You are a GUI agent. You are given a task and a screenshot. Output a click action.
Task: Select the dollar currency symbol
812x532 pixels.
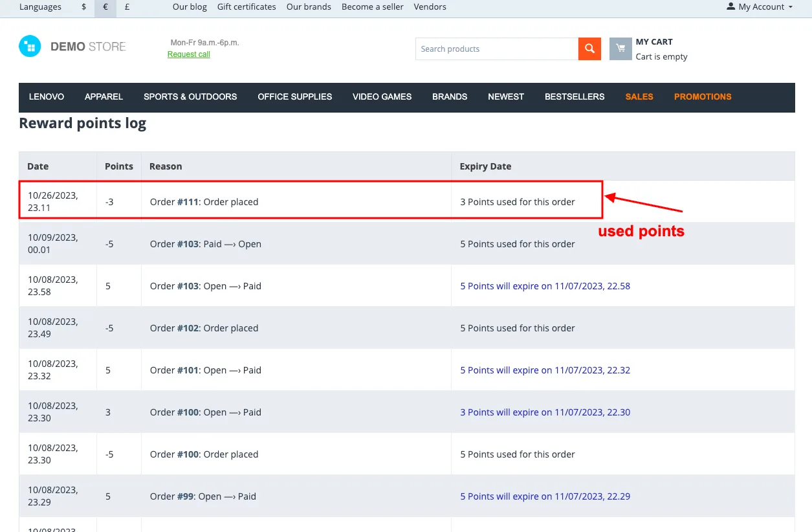coord(84,7)
